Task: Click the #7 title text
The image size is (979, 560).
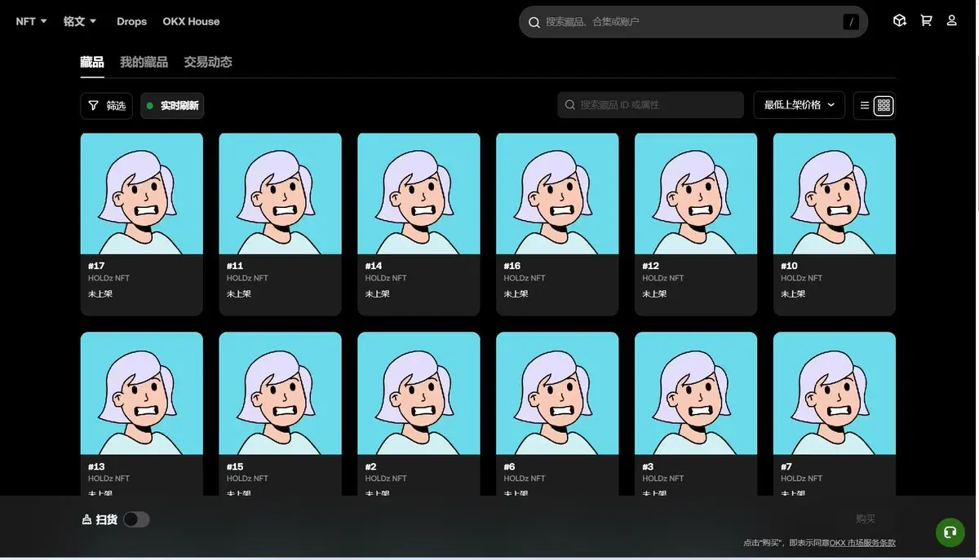Action: pyautogui.click(x=786, y=467)
